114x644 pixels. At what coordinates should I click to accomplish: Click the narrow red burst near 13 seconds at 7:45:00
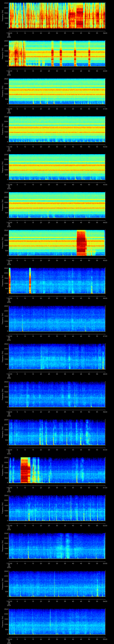click(30, 281)
